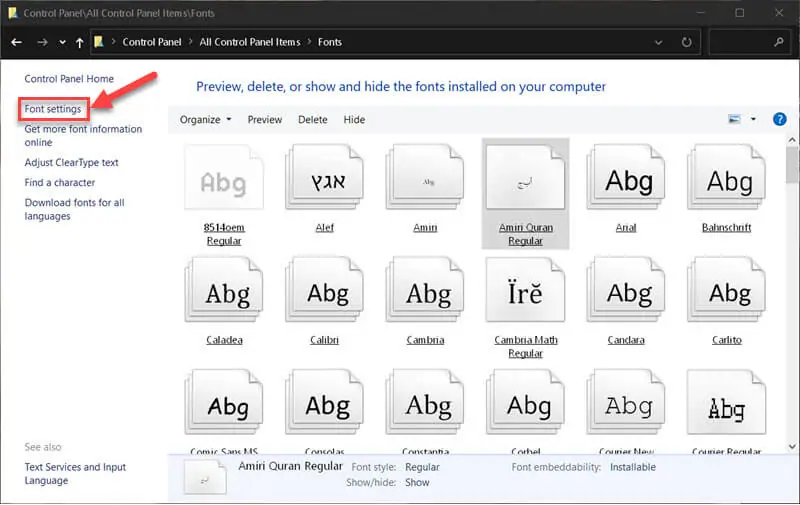Select the Constantia font icon
This screenshot has width=800, height=505.
(x=425, y=402)
